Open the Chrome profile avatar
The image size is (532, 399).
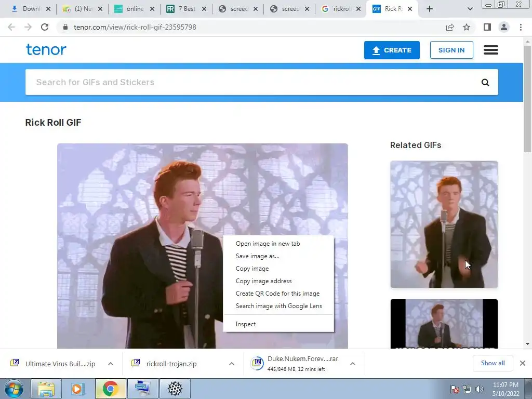[x=504, y=27]
